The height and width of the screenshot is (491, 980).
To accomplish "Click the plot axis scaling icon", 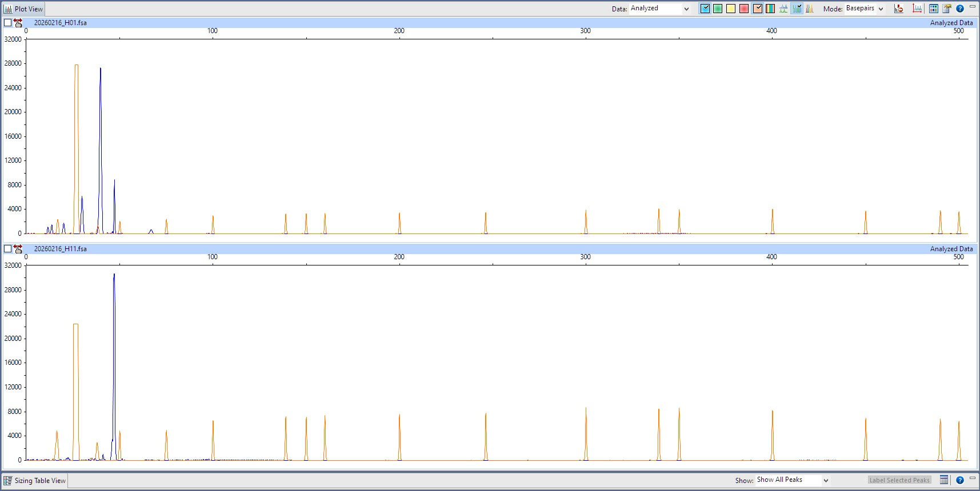I will [x=917, y=9].
